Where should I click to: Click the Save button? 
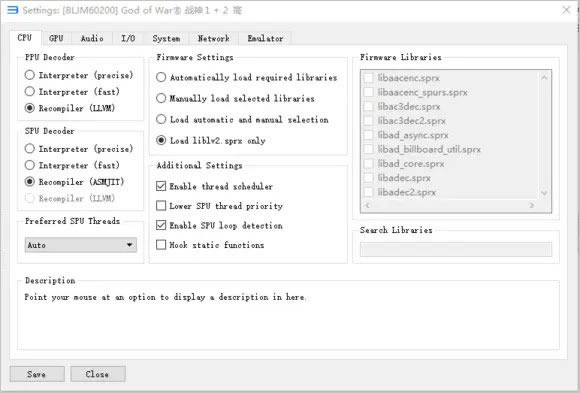click(37, 374)
